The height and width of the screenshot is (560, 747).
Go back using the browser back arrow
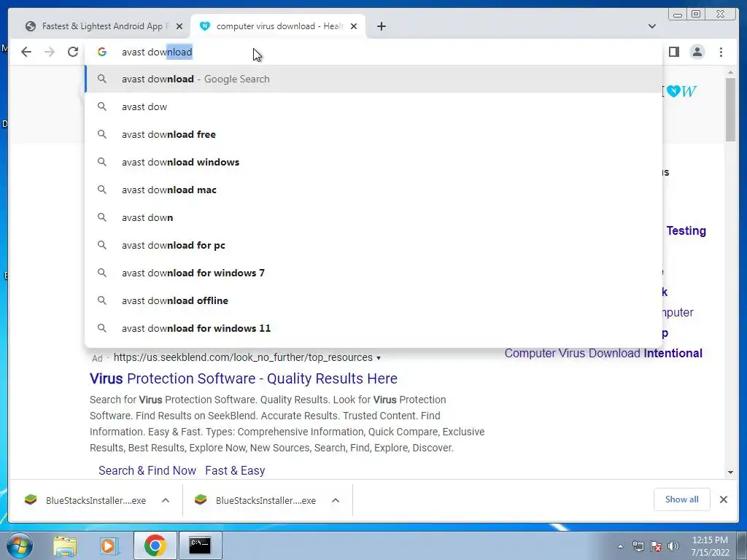tap(26, 52)
